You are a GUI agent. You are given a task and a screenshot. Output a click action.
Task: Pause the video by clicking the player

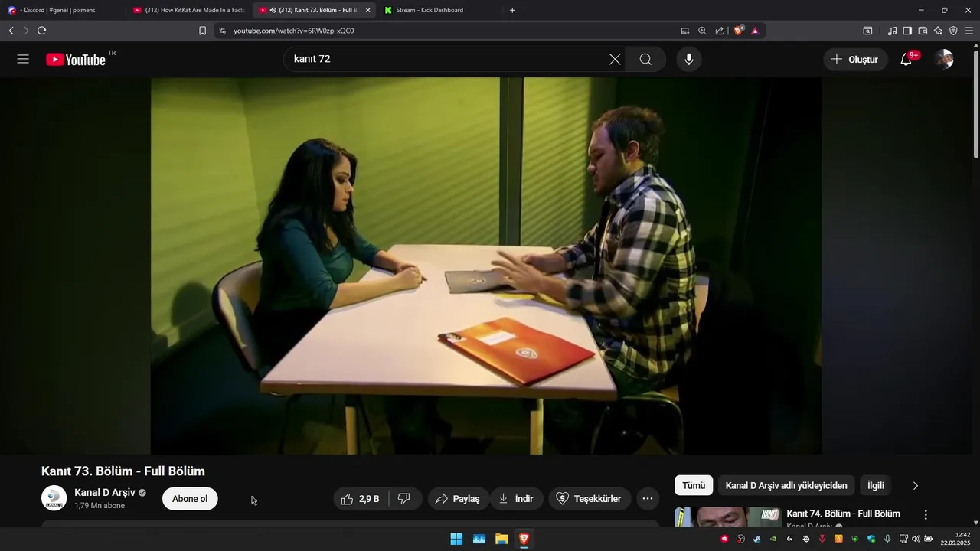[x=486, y=266]
